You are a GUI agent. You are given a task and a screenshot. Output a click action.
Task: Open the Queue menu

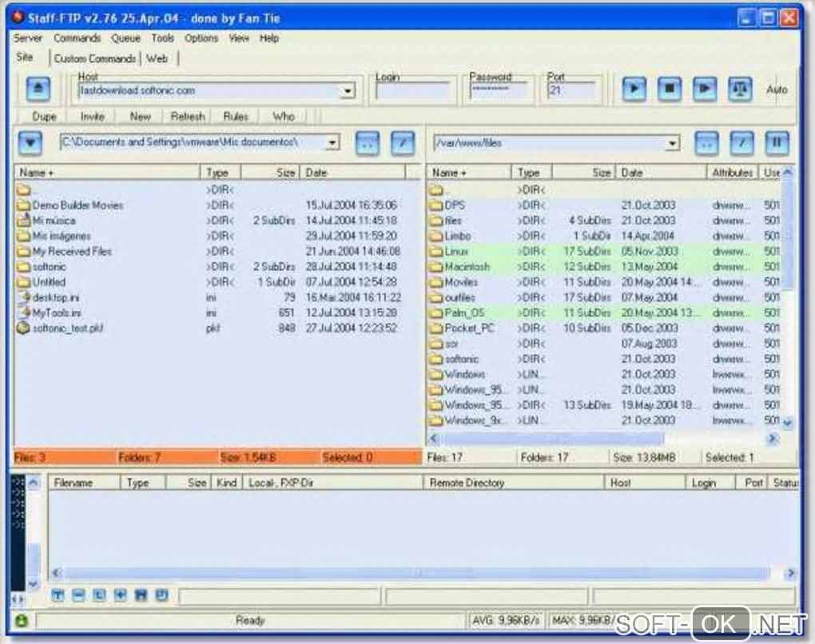click(x=125, y=38)
